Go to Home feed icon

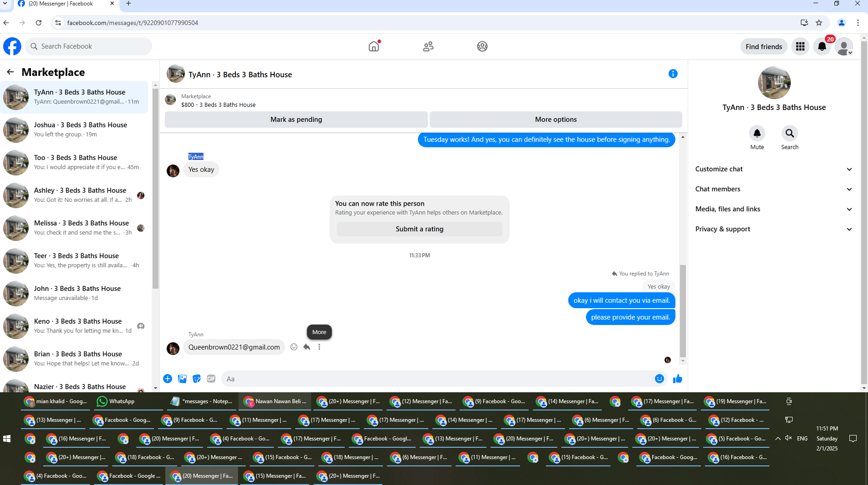click(374, 46)
